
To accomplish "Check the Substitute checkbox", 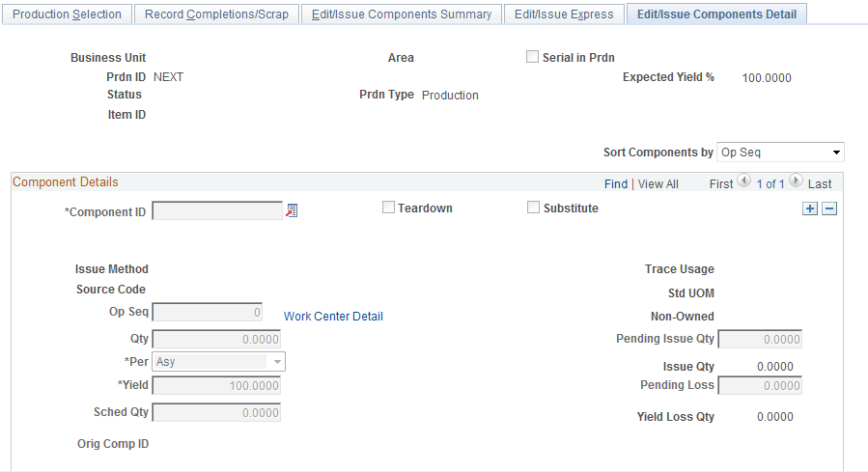I will pyautogui.click(x=533, y=207).
